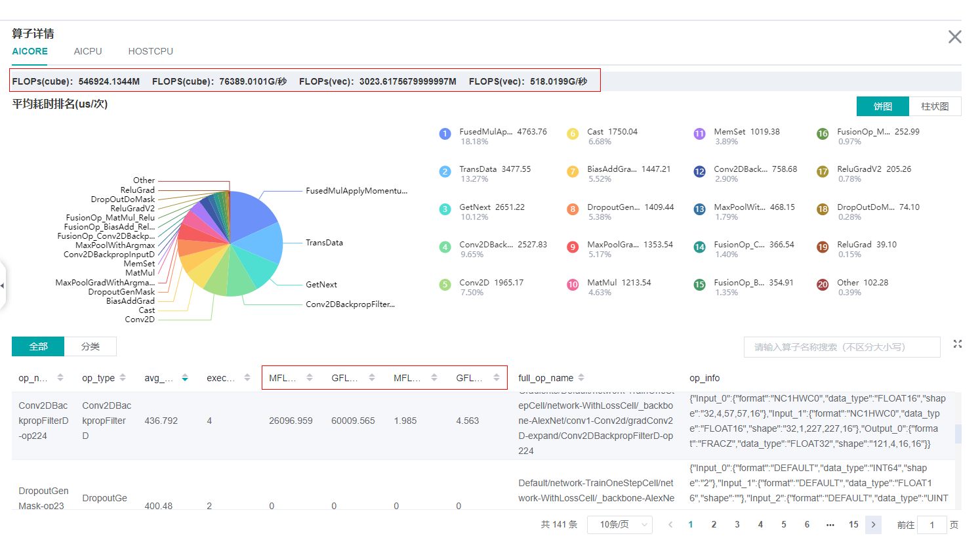The image size is (980, 559).
Task: Switch chart to bar view (柱状图)
Action: [935, 106]
